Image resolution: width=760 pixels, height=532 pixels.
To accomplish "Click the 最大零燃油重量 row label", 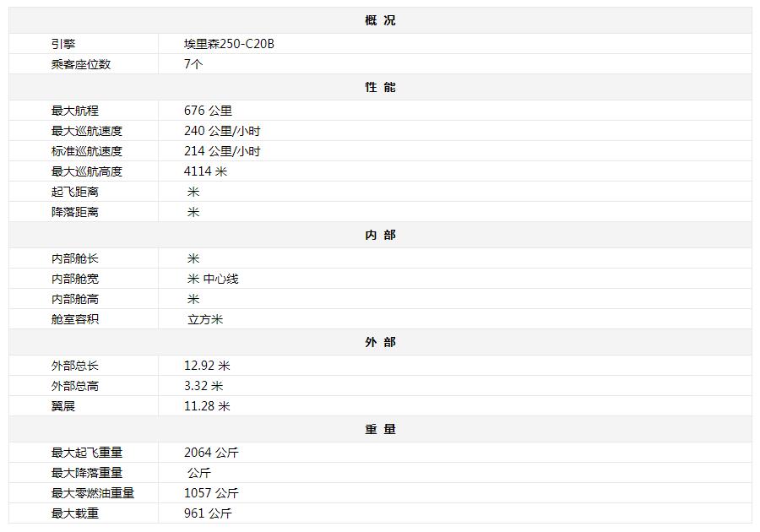I will point(92,493).
